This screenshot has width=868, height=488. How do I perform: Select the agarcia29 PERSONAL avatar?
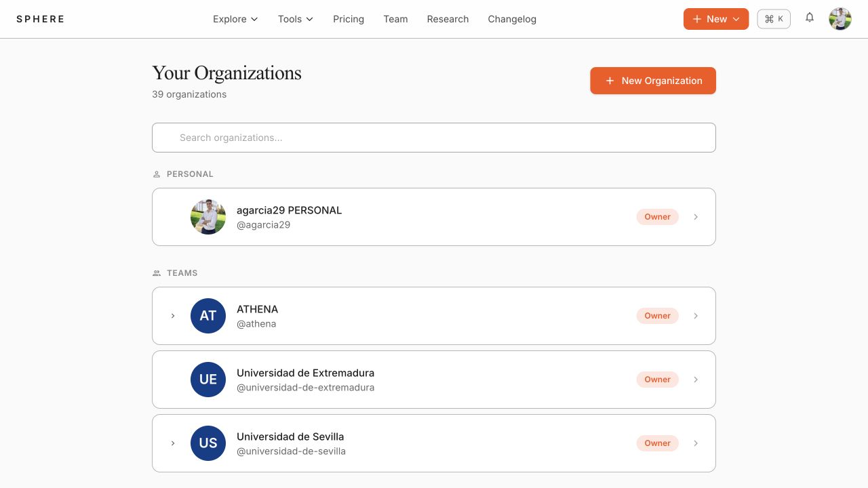pyautogui.click(x=208, y=217)
